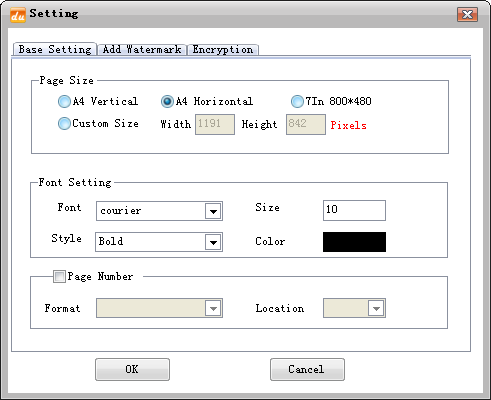Confirm settings with the OK button
This screenshot has height=400, width=491.
(x=132, y=369)
